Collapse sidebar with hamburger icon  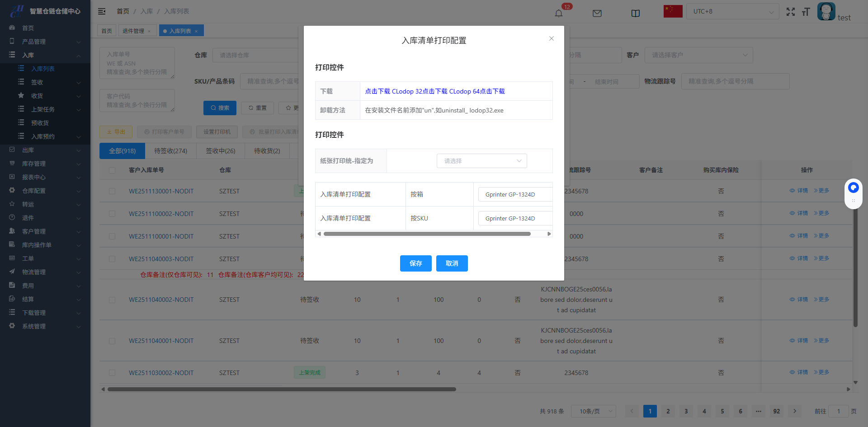[102, 11]
